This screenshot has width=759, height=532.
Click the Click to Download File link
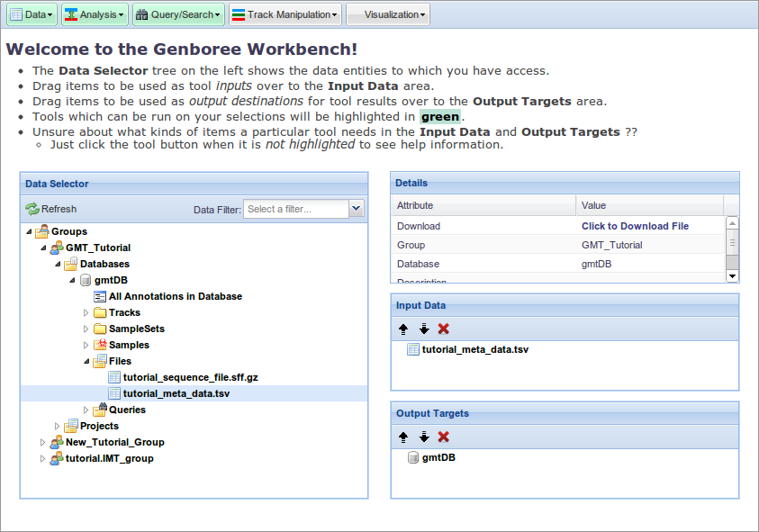pos(635,226)
